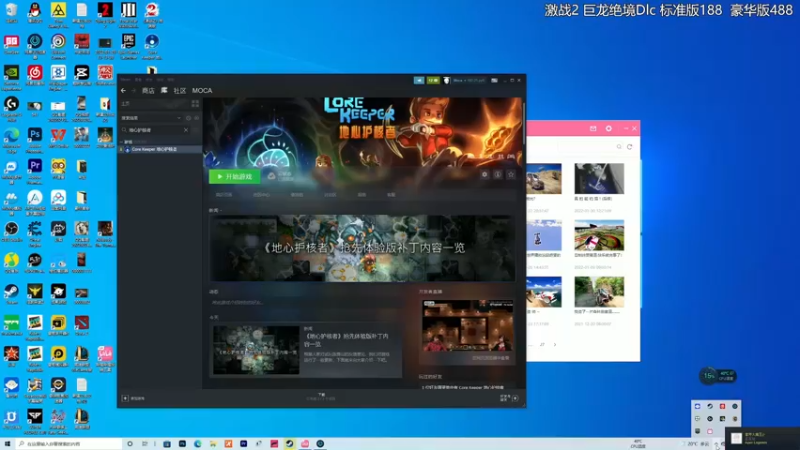Click the search icon in the pink window
Image resolution: width=800 pixels, height=450 pixels.
(x=619, y=147)
